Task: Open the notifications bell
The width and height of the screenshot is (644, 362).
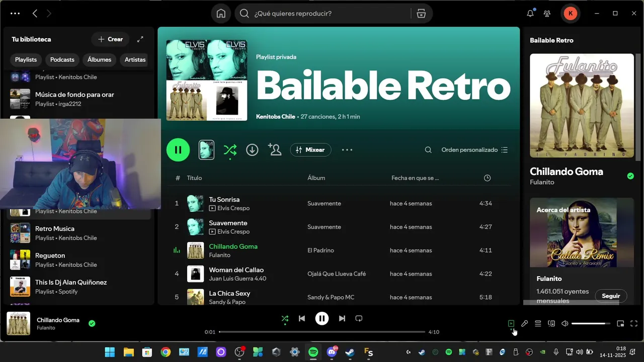Action: click(x=530, y=14)
